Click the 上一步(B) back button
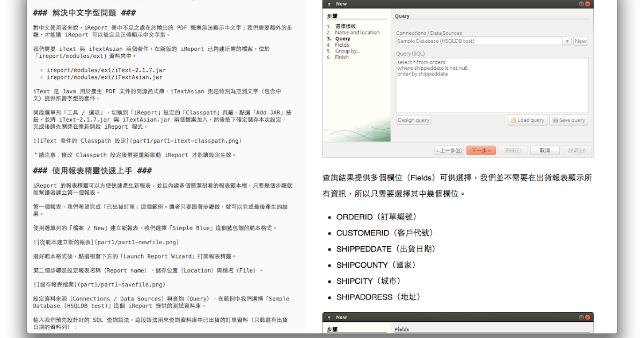 (449, 151)
